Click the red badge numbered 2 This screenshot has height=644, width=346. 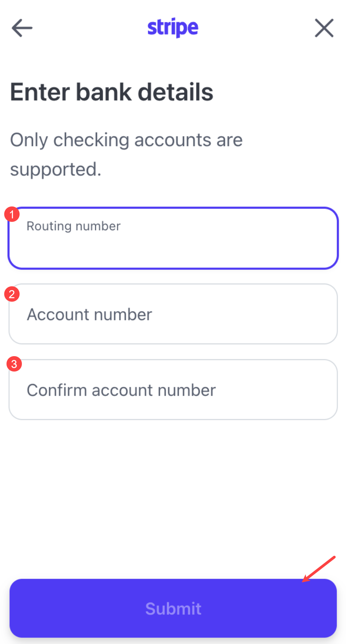12,294
